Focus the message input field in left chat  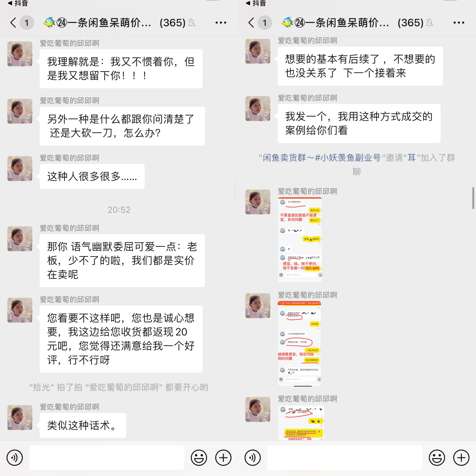[107, 458]
